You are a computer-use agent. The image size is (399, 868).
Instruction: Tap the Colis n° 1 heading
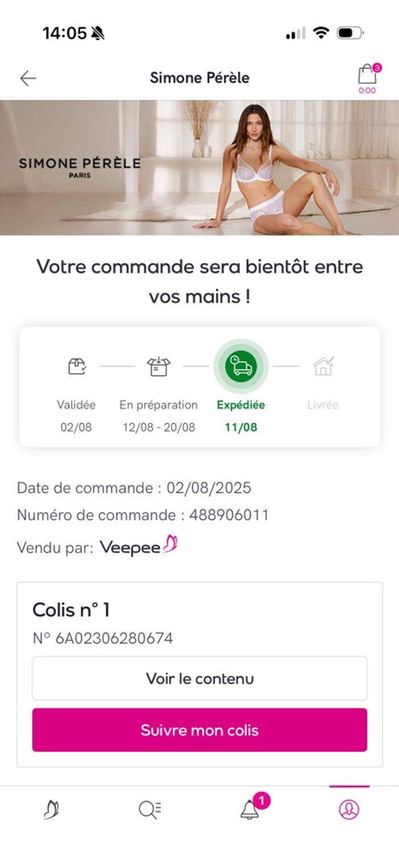(x=71, y=610)
